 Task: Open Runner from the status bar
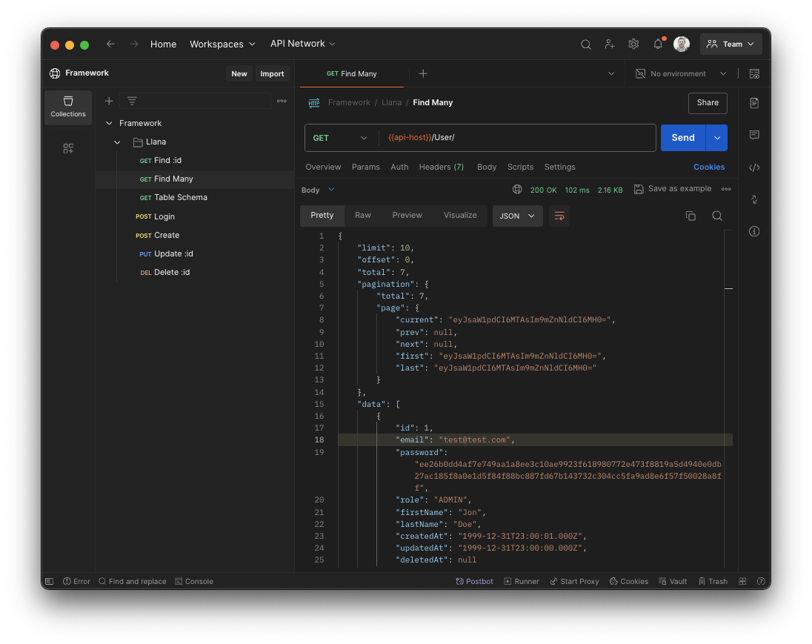[x=522, y=581]
